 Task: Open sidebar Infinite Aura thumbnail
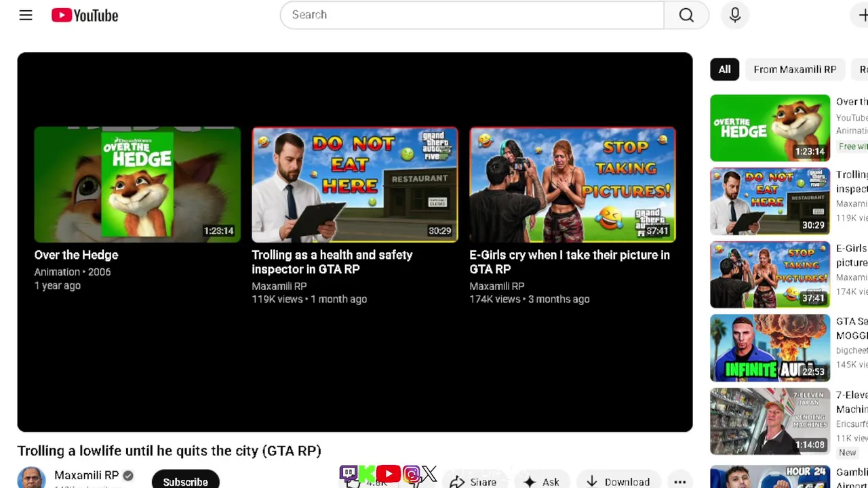click(770, 348)
